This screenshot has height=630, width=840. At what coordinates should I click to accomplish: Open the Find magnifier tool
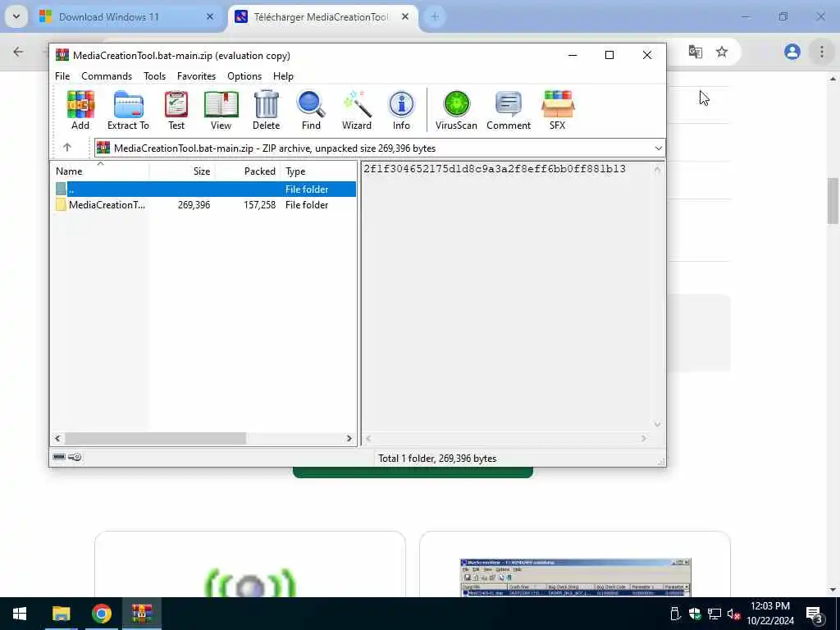[x=311, y=111]
